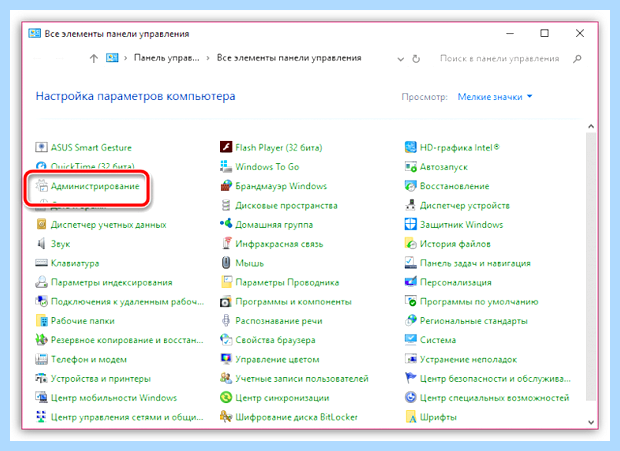Open the Программы по умолчанию icon
Image resolution: width=620 pixels, height=451 pixels.
tap(411, 301)
